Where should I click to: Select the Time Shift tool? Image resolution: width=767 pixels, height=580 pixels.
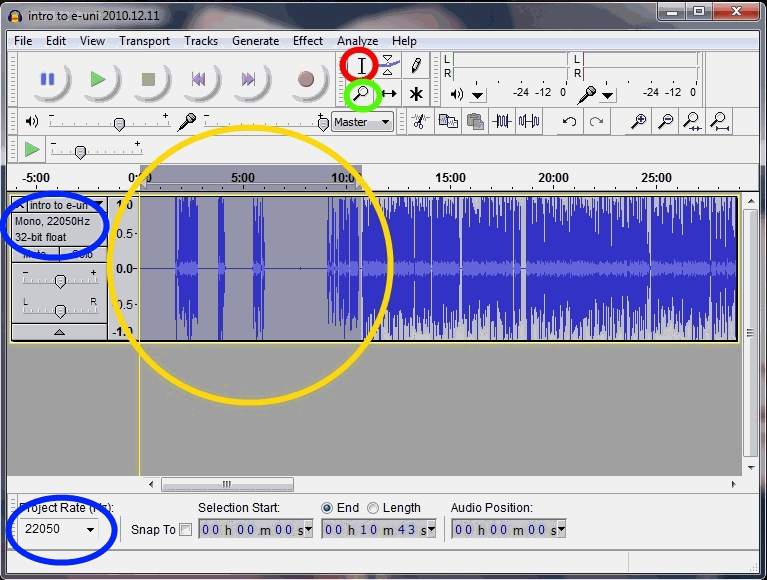(x=389, y=94)
